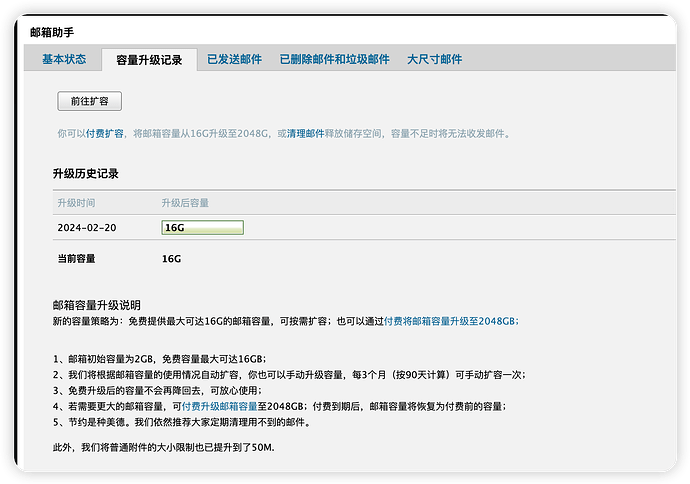The width and height of the screenshot is (690, 484).
Task: Click the 邮箱助手 title
Action: click(52, 32)
